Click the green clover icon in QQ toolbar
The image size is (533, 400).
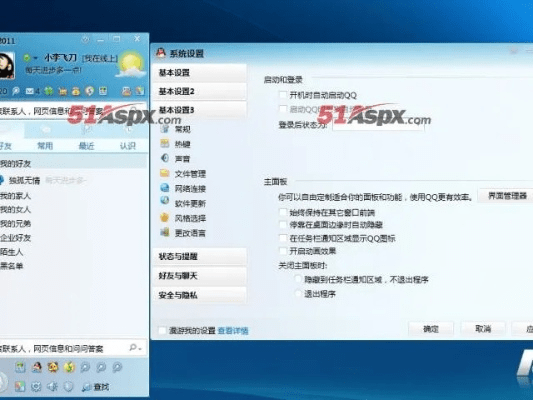[x=49, y=91]
